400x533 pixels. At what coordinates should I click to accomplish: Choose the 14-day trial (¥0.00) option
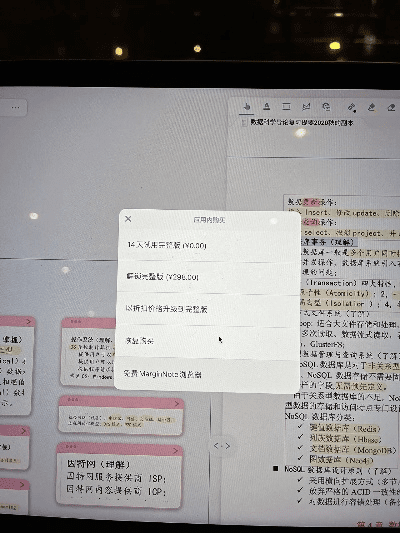tap(208, 245)
